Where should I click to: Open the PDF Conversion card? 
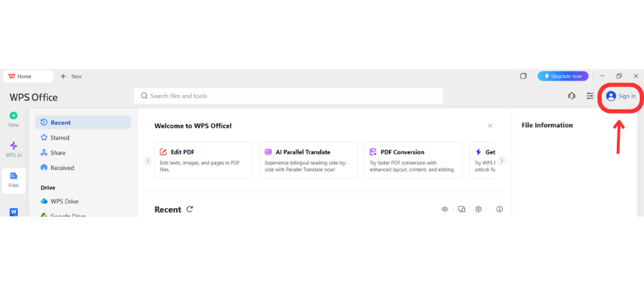[413, 160]
